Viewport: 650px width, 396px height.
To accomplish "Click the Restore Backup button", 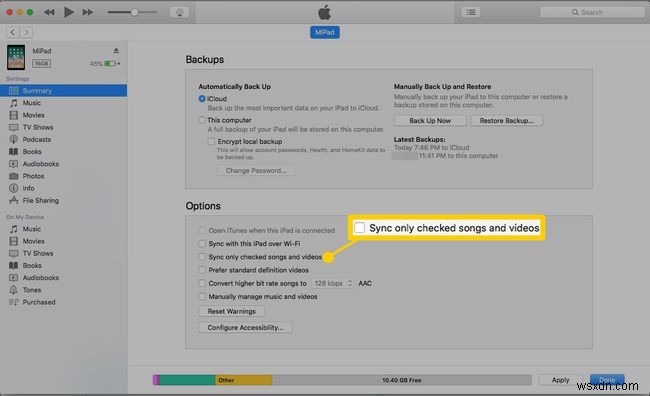I will 507,121.
